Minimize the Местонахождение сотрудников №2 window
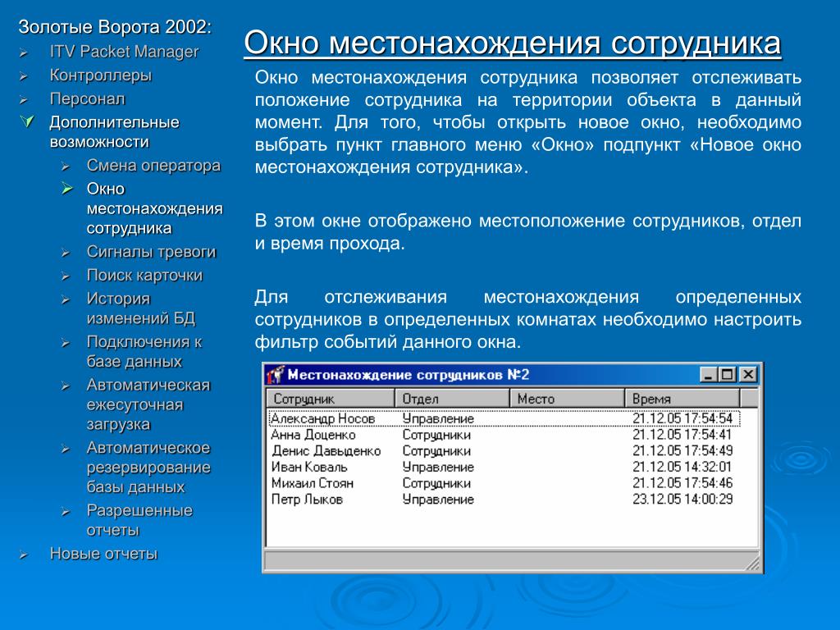This screenshot has height=630, width=840. pos(709,374)
